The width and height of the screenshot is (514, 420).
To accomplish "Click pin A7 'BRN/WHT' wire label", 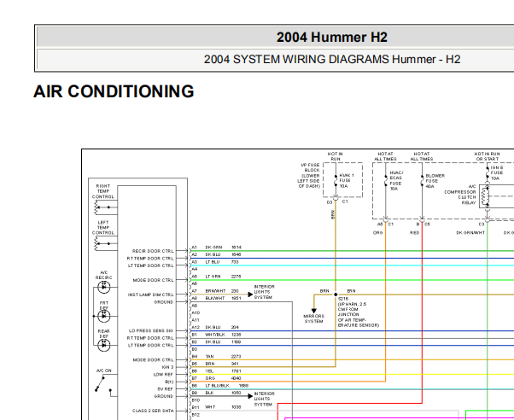I will tap(215, 291).
